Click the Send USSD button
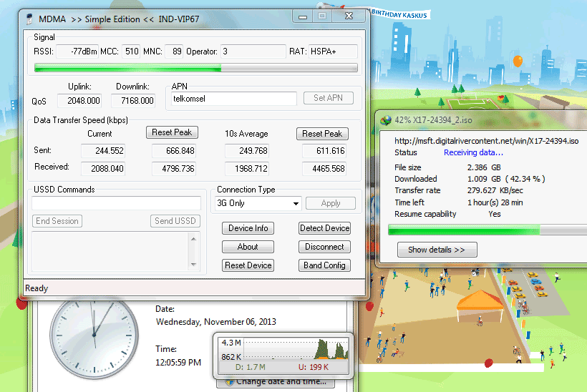This screenshot has height=392, width=587. pyautogui.click(x=175, y=221)
